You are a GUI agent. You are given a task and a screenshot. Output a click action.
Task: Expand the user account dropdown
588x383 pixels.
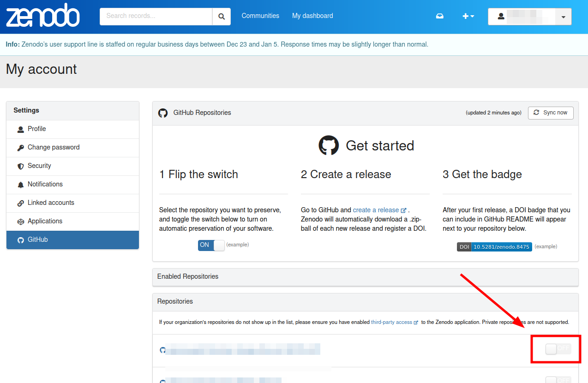coord(563,17)
